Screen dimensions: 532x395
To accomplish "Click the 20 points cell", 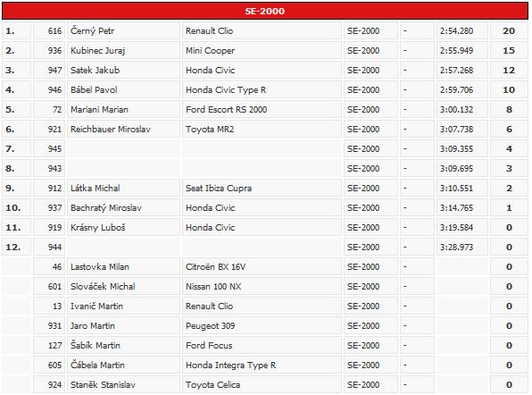I will tap(509, 31).
